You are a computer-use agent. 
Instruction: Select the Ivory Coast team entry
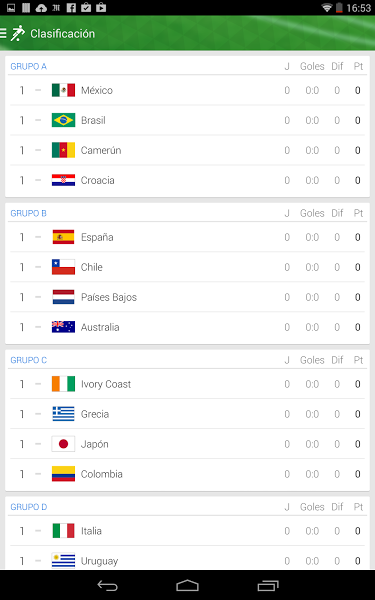[x=188, y=384]
